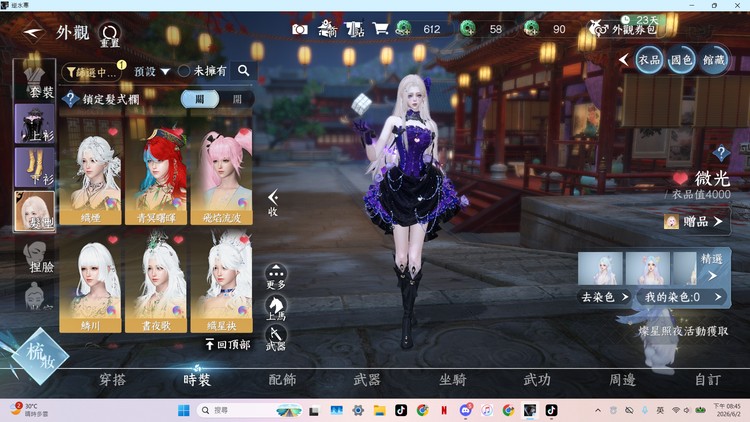
Task: Switch to the 武功 tab
Action: point(537,380)
